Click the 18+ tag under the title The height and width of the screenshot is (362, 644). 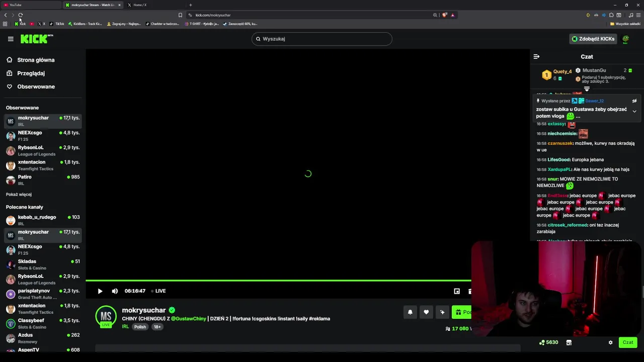tap(157, 327)
